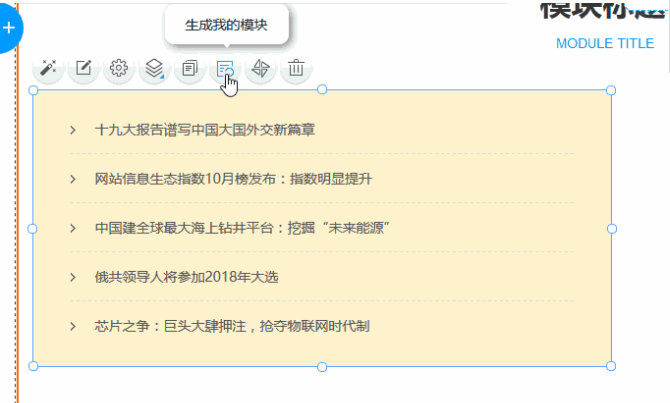Open module settings gear icon

[119, 68]
